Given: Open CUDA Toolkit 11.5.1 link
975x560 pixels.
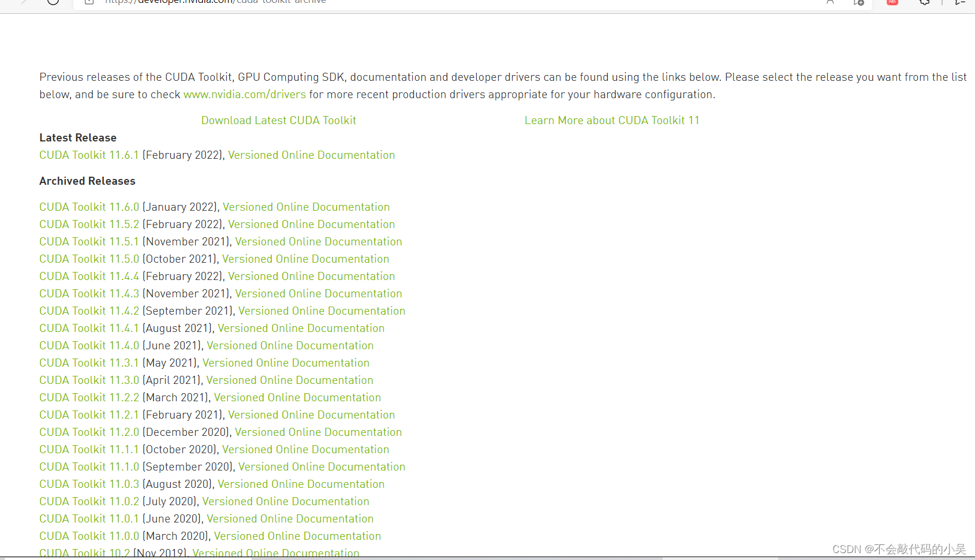Looking at the screenshot, I should pyautogui.click(x=89, y=242).
